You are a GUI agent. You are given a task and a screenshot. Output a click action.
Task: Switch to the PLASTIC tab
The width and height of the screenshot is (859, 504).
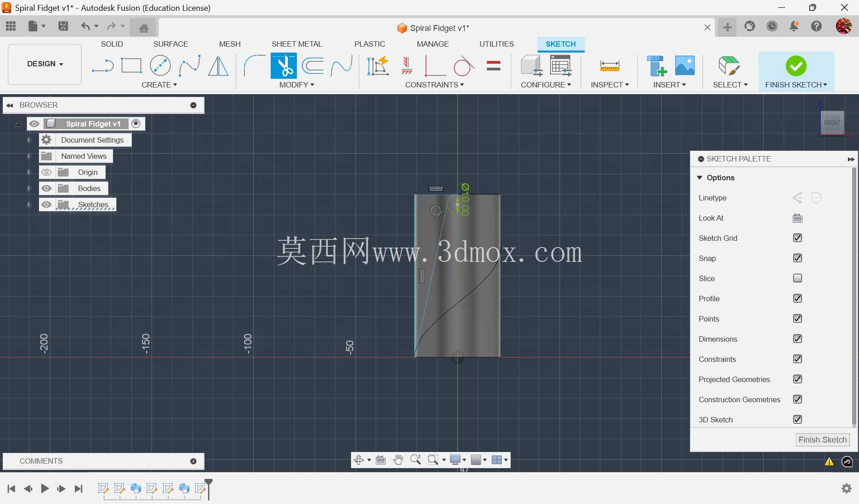click(x=369, y=44)
